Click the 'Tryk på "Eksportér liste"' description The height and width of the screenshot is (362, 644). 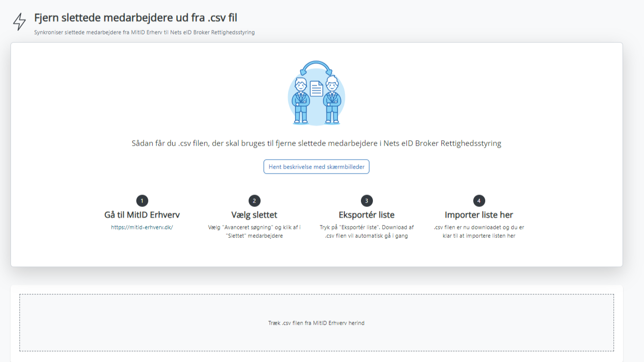pyautogui.click(x=366, y=231)
